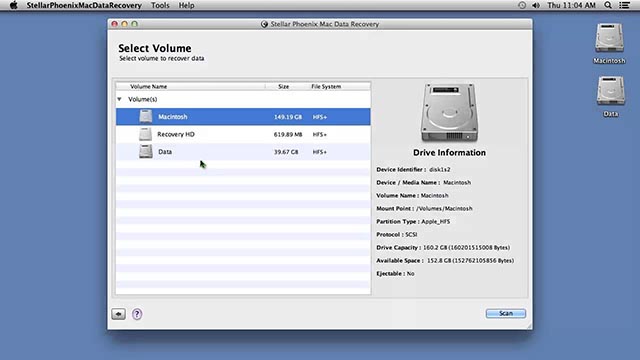Minimize the window with the yellow button
This screenshot has width=640, height=360.
click(x=124, y=24)
